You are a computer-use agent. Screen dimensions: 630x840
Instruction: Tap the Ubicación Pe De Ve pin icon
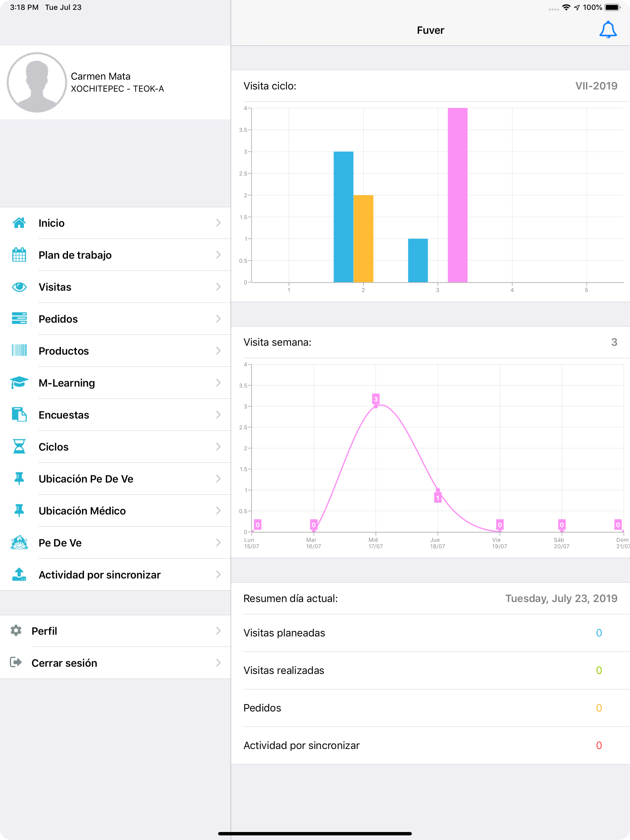19,478
